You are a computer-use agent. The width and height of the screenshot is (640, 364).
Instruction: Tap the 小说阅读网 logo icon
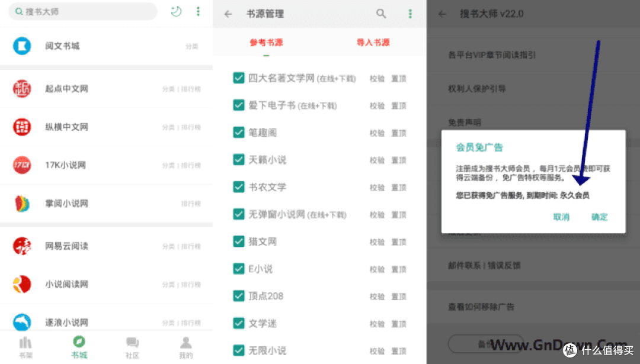point(22,284)
